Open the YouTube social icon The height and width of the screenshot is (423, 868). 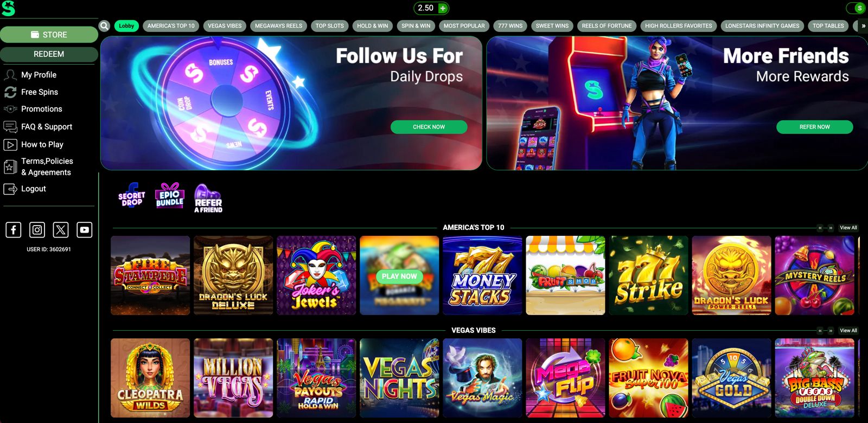[x=85, y=230]
